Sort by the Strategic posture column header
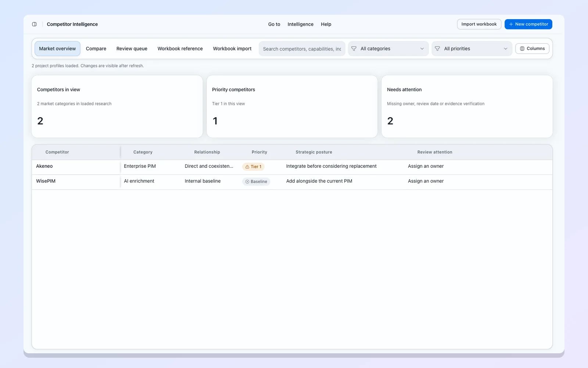 point(314,152)
